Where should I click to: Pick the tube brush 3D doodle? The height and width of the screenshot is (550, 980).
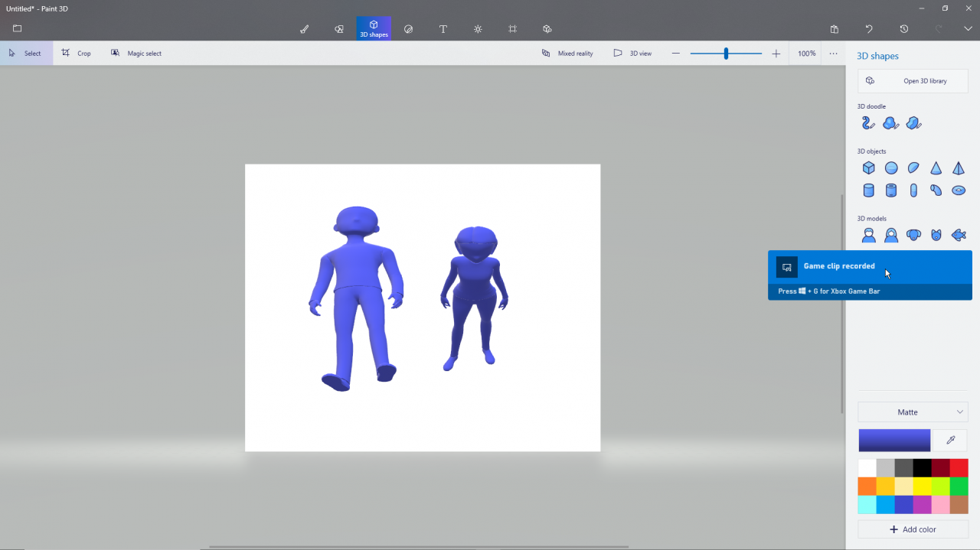(x=867, y=123)
